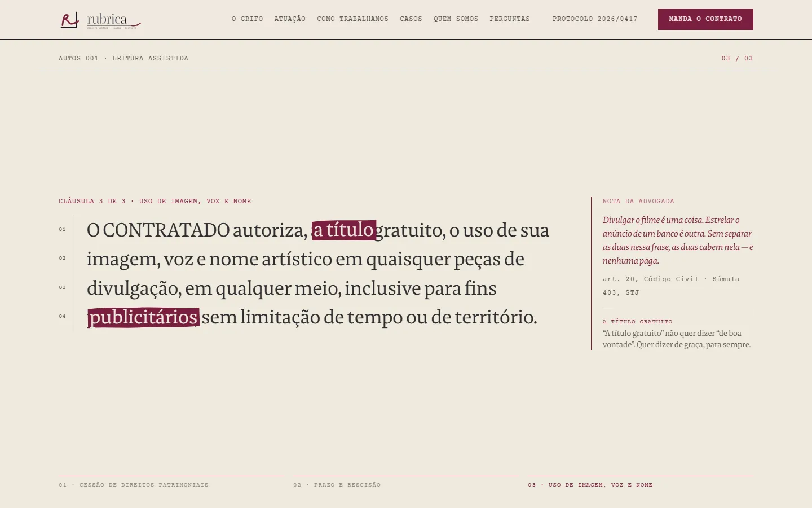The height and width of the screenshot is (508, 812).
Task: Open Como Trabalhamos in navigation
Action: pyautogui.click(x=352, y=19)
